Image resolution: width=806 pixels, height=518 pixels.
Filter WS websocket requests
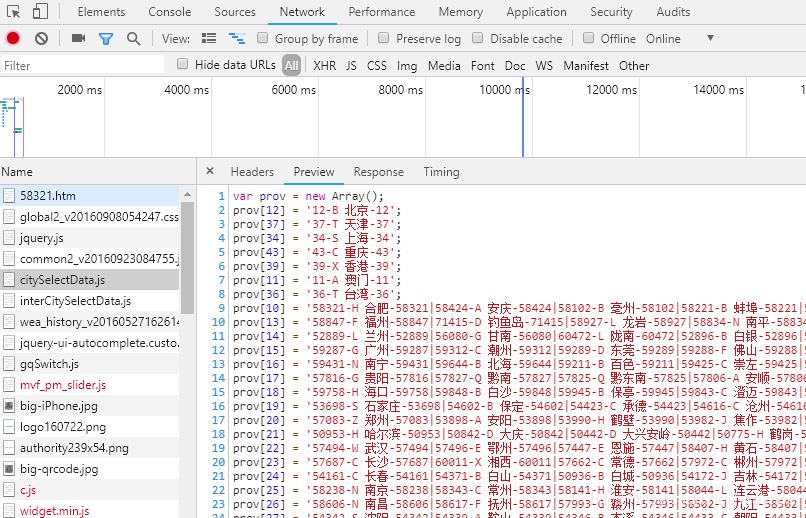544,66
